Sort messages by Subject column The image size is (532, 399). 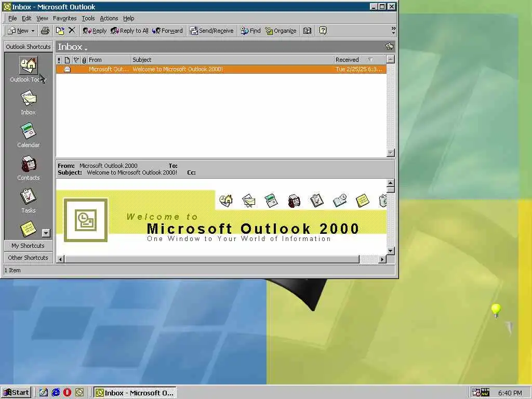click(x=232, y=60)
